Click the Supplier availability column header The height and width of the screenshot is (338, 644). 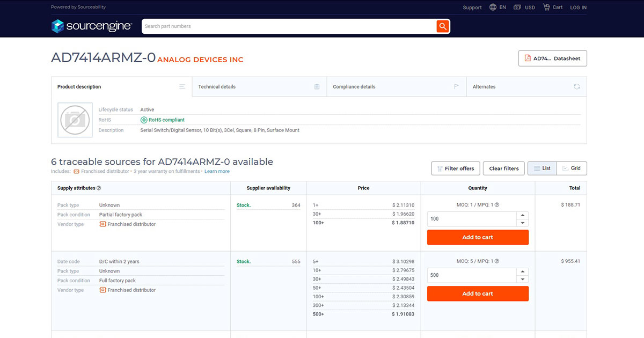[x=268, y=188]
